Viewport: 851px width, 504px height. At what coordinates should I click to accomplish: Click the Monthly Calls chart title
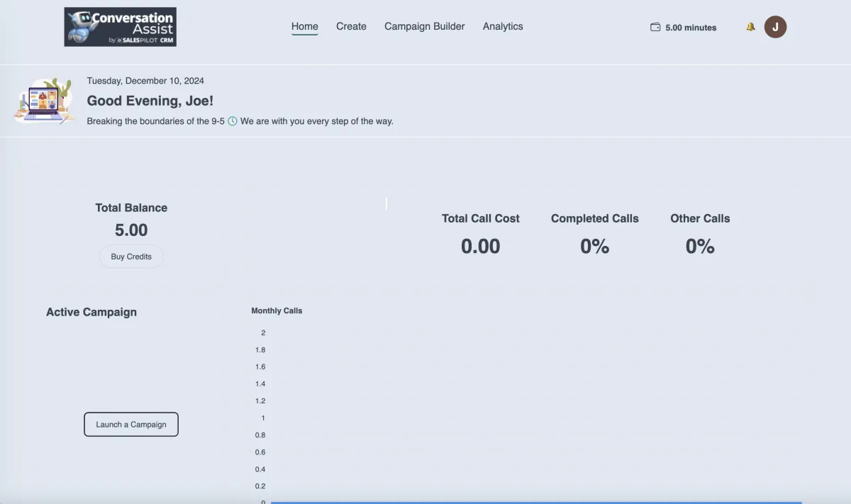pos(277,310)
